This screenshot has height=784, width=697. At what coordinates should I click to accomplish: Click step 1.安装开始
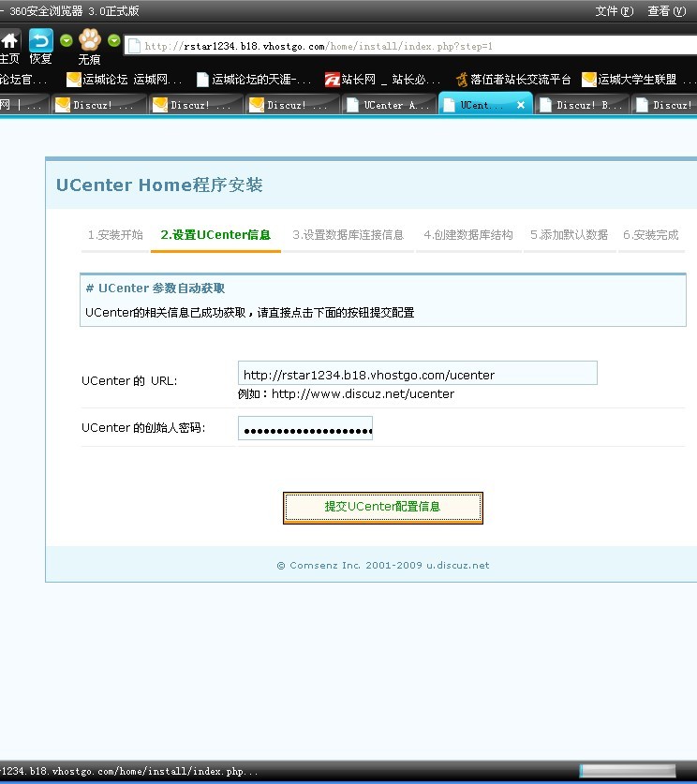(115, 235)
